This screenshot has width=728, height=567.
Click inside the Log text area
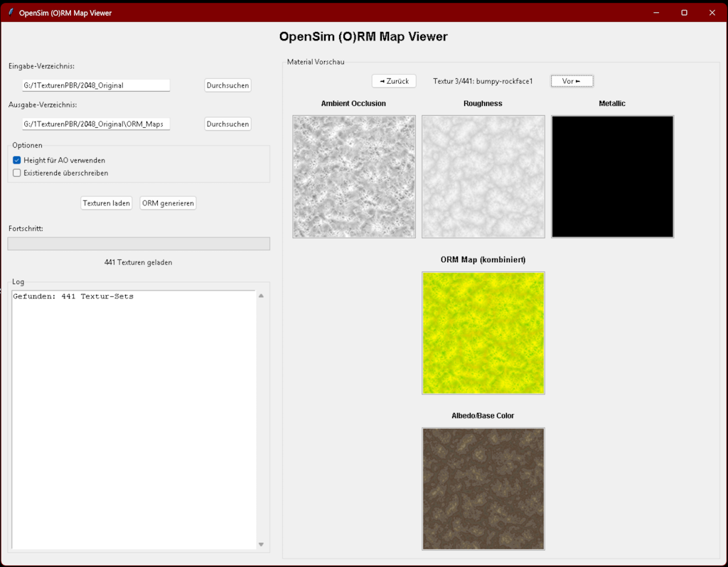[134, 419]
